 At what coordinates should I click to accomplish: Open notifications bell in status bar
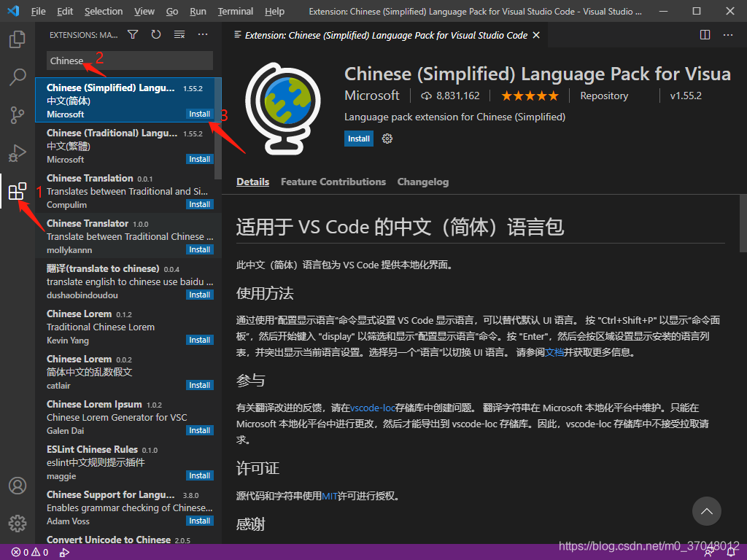pyautogui.click(x=731, y=553)
